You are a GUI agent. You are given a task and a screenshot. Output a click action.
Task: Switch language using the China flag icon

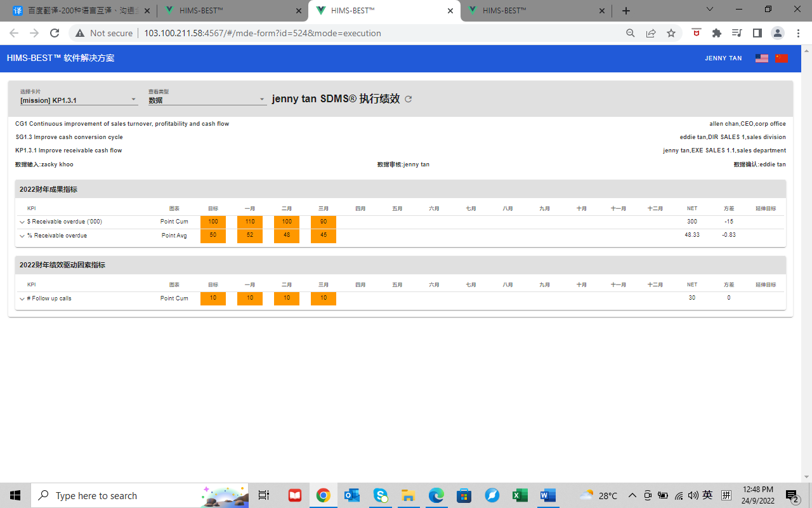tap(781, 58)
